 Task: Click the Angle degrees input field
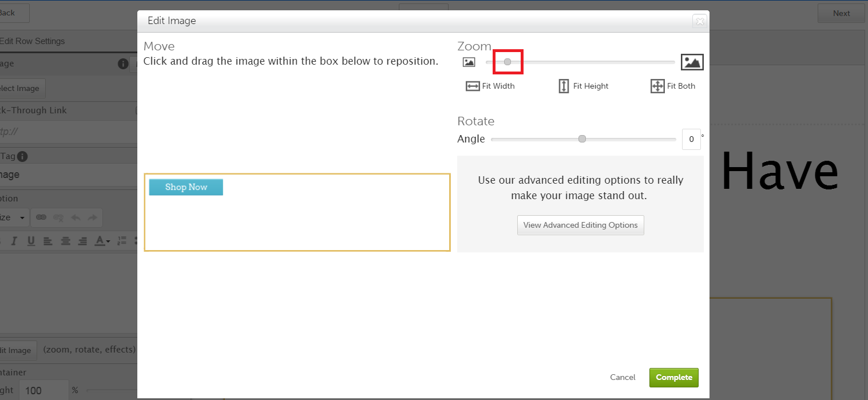point(691,139)
